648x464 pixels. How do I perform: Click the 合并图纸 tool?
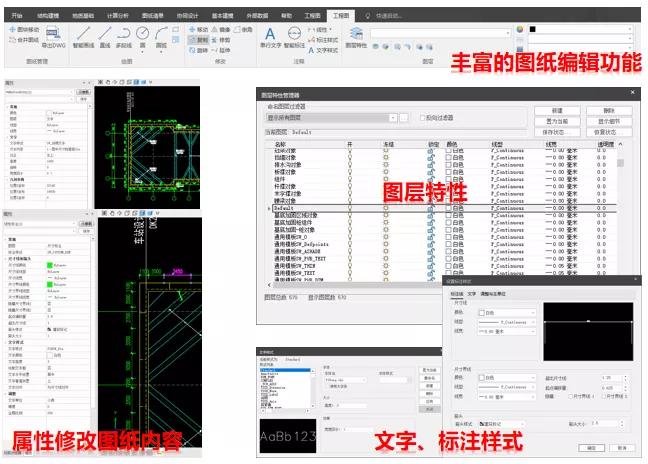click(24, 40)
